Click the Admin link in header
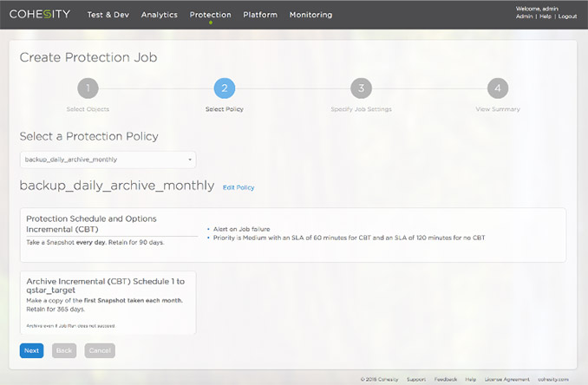The width and height of the screenshot is (588, 385). [x=524, y=16]
